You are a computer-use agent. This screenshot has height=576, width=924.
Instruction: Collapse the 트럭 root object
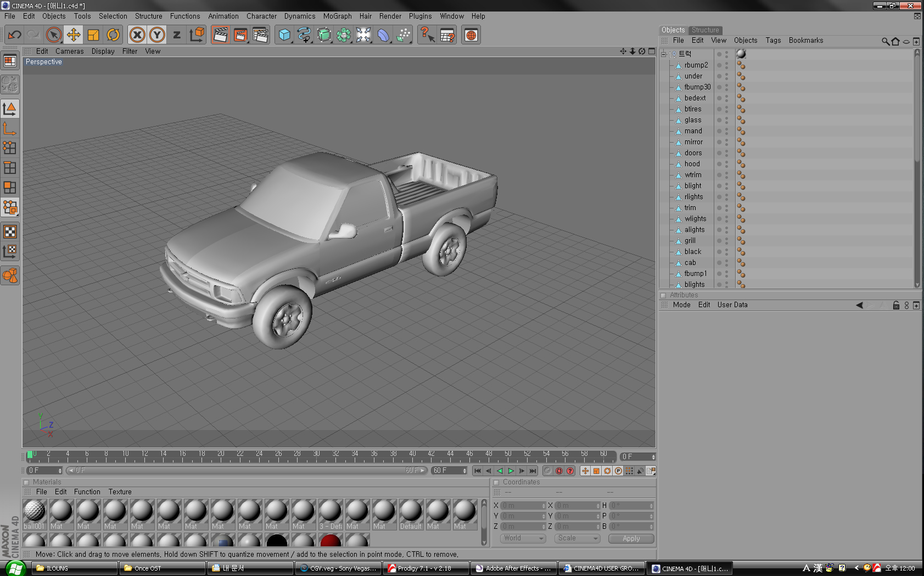click(664, 54)
